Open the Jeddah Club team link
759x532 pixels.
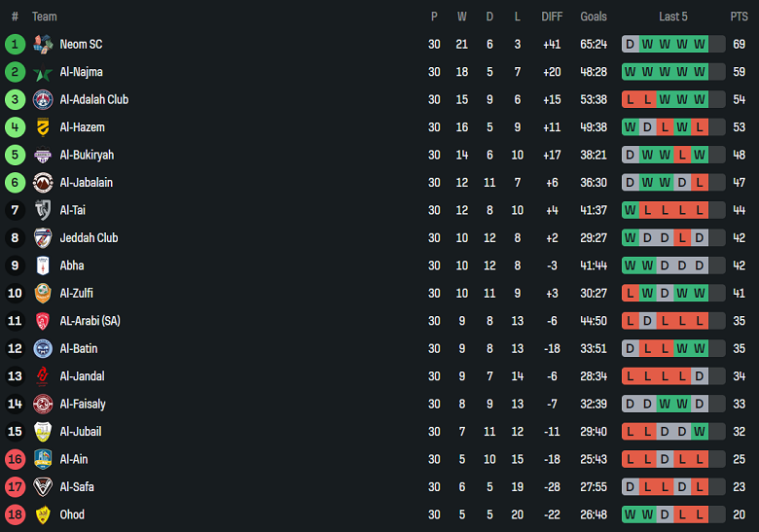coord(89,237)
